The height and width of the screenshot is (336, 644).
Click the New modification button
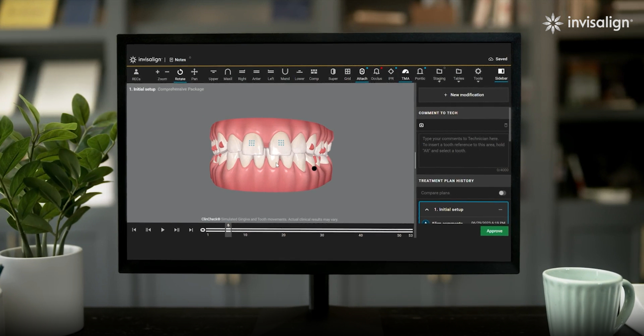pos(463,95)
